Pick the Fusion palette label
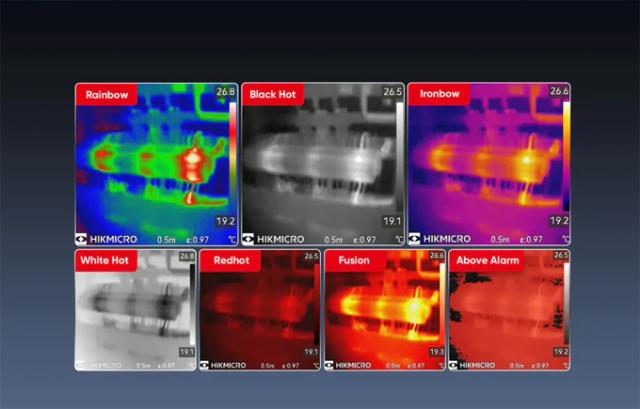This screenshot has height=409, width=640. coord(352,261)
